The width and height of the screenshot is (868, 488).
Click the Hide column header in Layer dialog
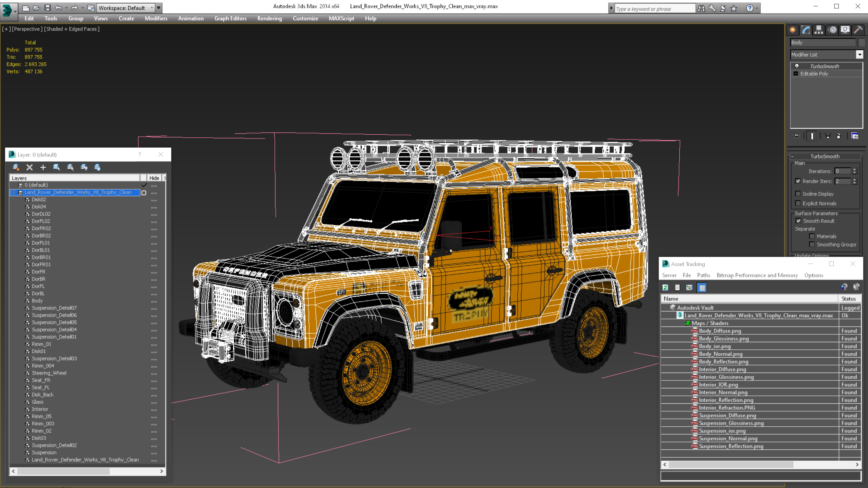tap(154, 178)
